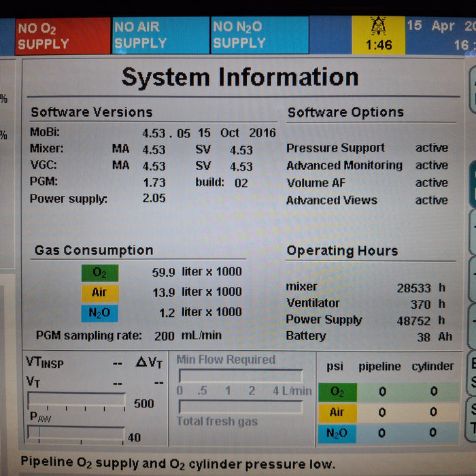Tap the NO O2 SUPPLY red alarm
The height and width of the screenshot is (476, 476).
coord(62,36)
